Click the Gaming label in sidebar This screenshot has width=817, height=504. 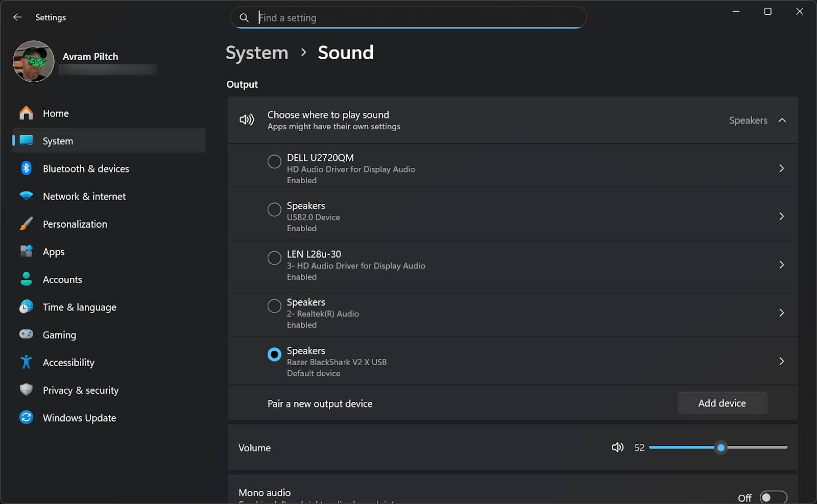click(59, 334)
